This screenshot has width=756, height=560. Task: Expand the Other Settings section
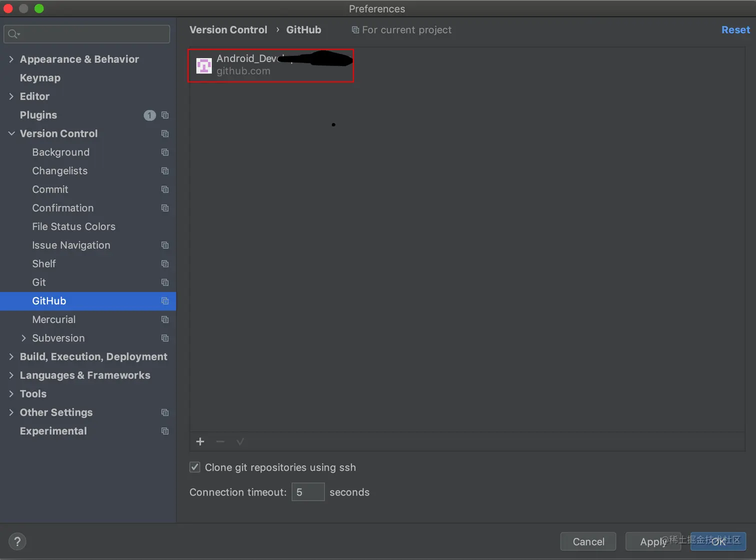coord(11,412)
